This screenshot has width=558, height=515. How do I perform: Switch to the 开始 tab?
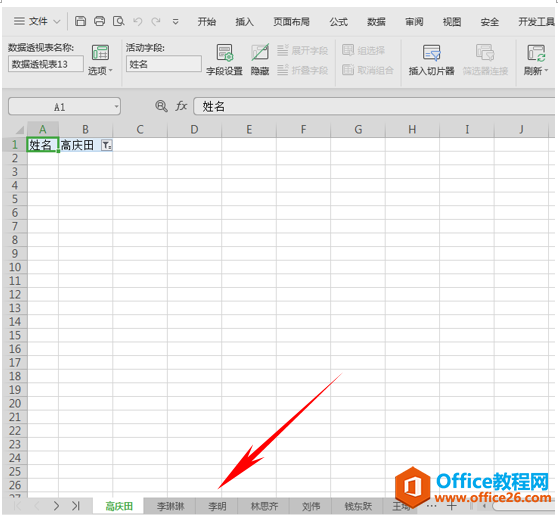coord(207,22)
